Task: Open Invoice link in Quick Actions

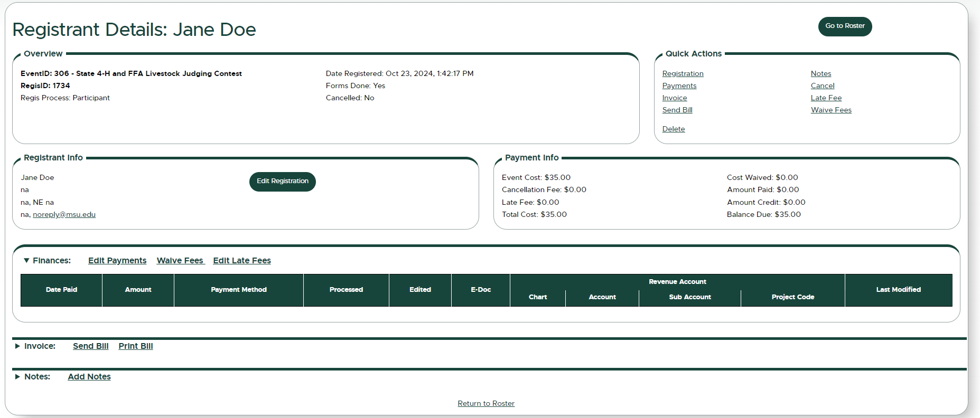Action: tap(674, 98)
